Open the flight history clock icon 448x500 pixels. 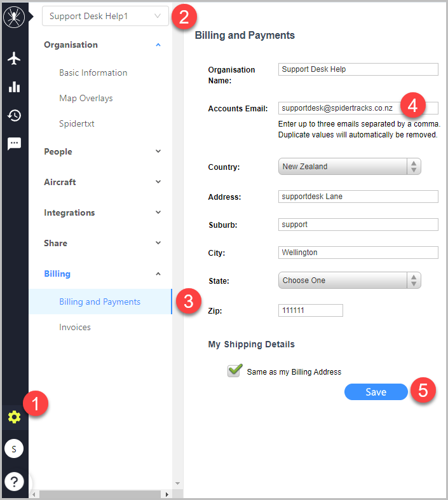pyautogui.click(x=14, y=115)
